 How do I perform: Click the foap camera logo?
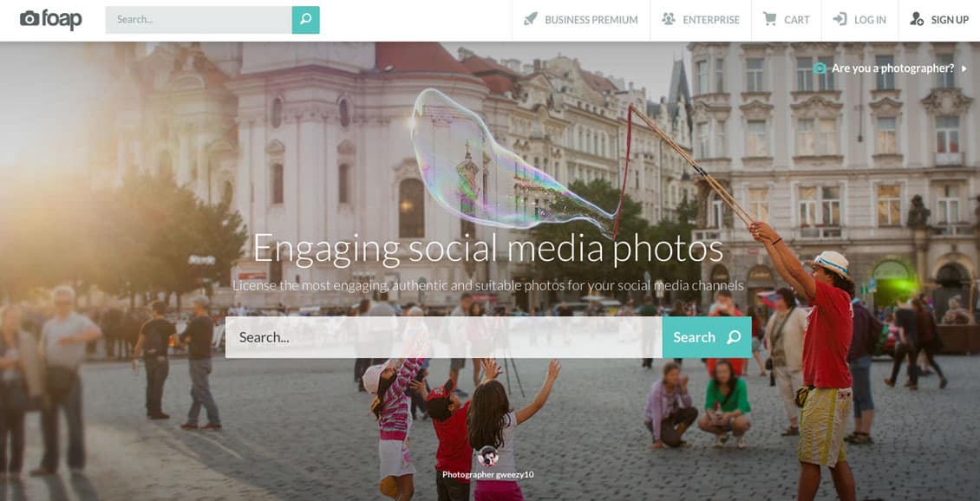[x=29, y=19]
